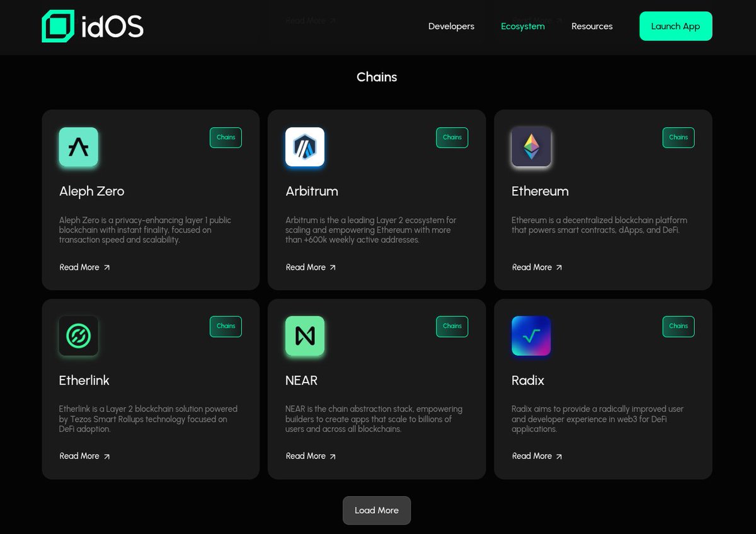This screenshot has height=534, width=756.
Task: Click the Aleph Zero description text
Action: point(145,230)
